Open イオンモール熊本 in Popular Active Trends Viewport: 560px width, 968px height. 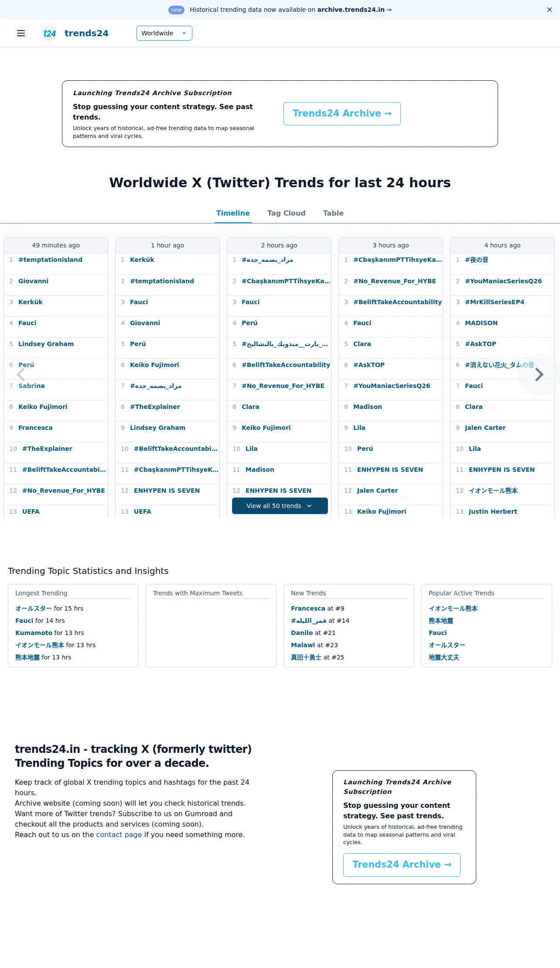click(x=453, y=608)
